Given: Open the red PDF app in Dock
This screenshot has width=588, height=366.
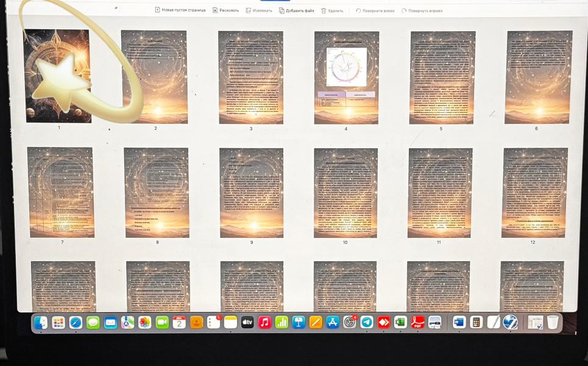Looking at the screenshot, I should coord(417,322).
